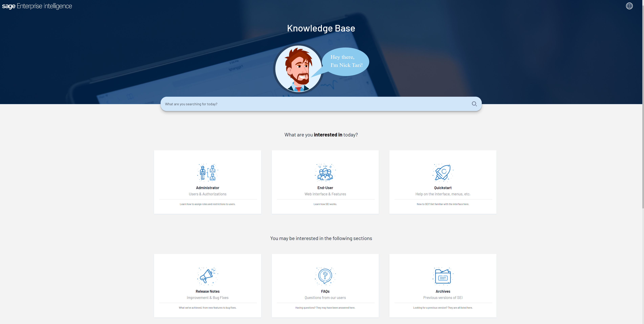Select the Administrator Users & Authorizations icon
The image size is (644, 324).
pos(207,172)
